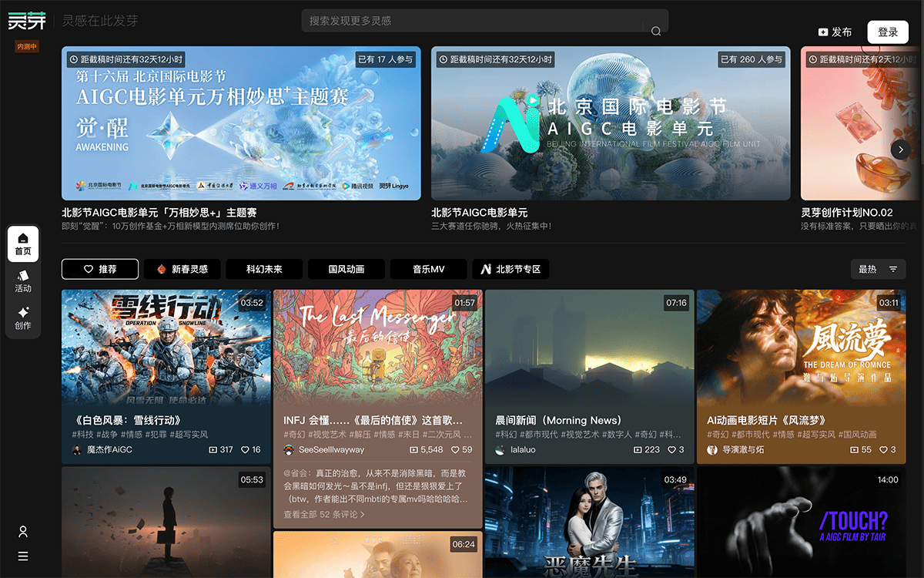Click the 发布 publish button

click(835, 32)
